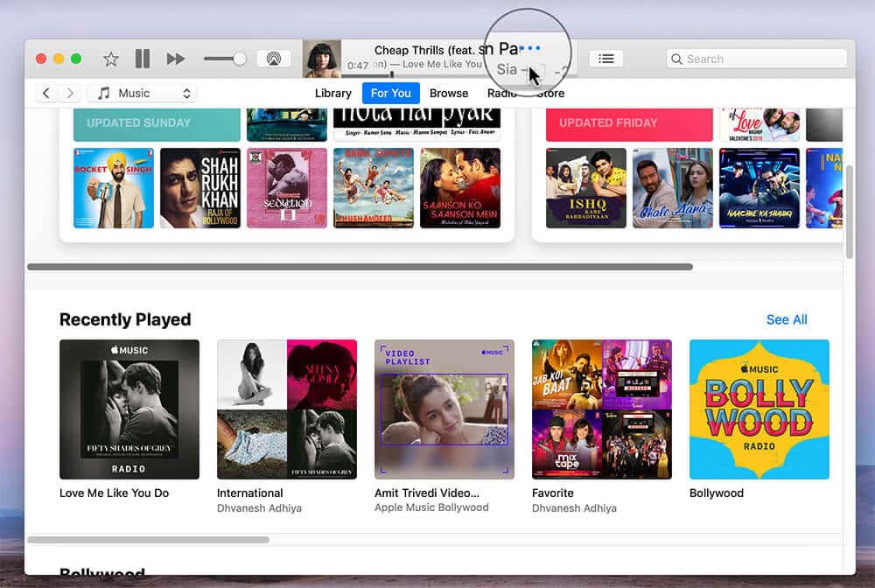
Task: Click Amit Trivedi Video... title text
Action: tap(427, 493)
